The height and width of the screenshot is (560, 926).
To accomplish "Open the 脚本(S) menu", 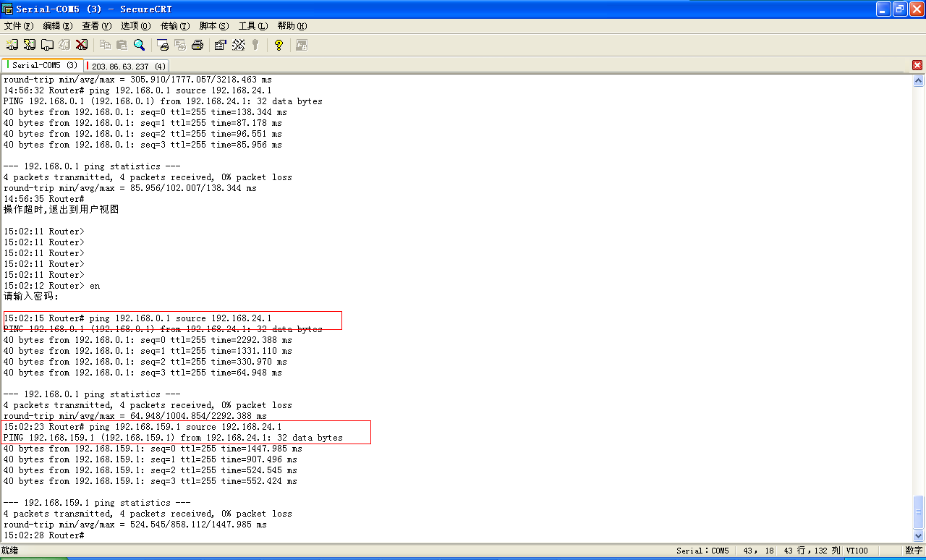I will tap(214, 26).
